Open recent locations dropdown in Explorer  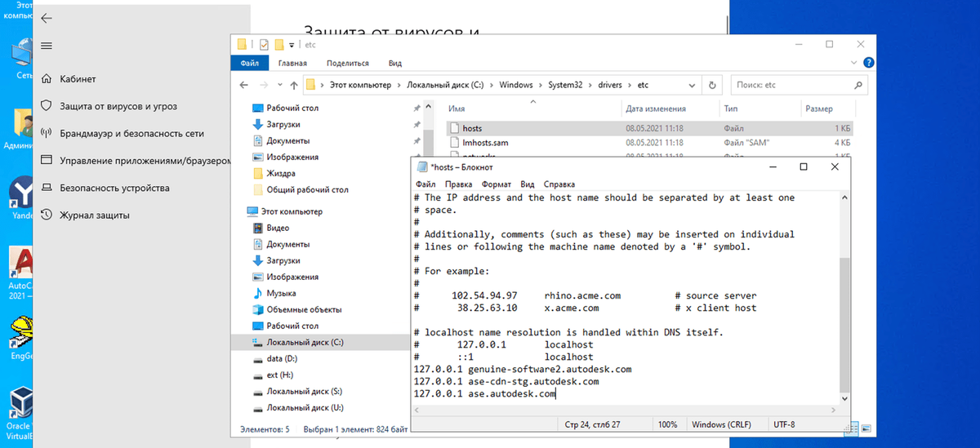[x=279, y=85]
